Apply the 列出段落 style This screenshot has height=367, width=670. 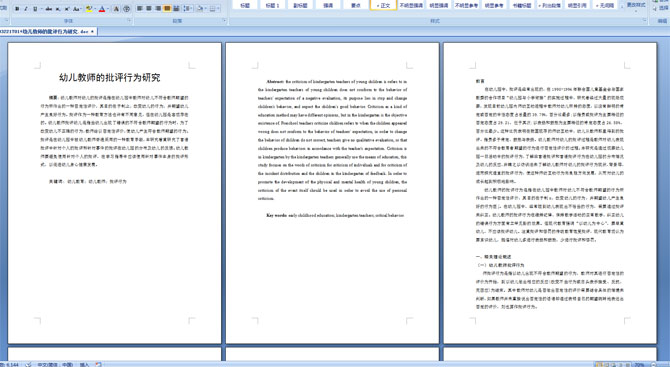point(550,4)
